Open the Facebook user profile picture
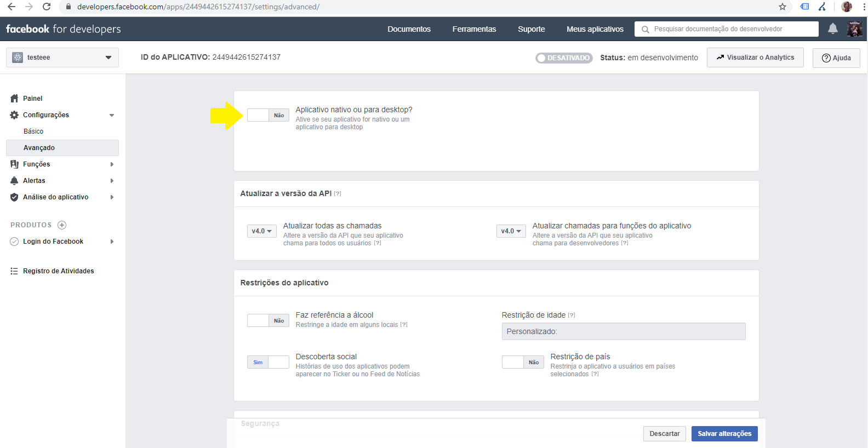The height and width of the screenshot is (448, 868). pyautogui.click(x=854, y=28)
